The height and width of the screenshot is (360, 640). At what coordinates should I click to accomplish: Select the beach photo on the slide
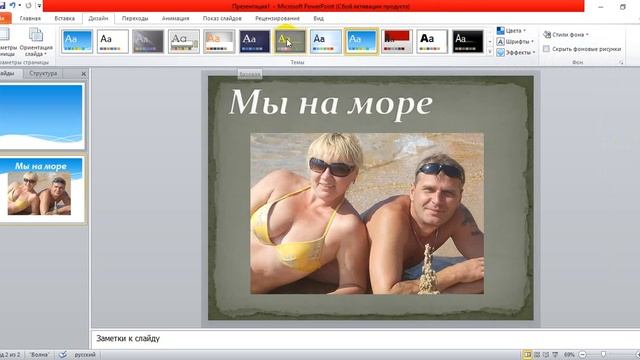pyautogui.click(x=367, y=213)
